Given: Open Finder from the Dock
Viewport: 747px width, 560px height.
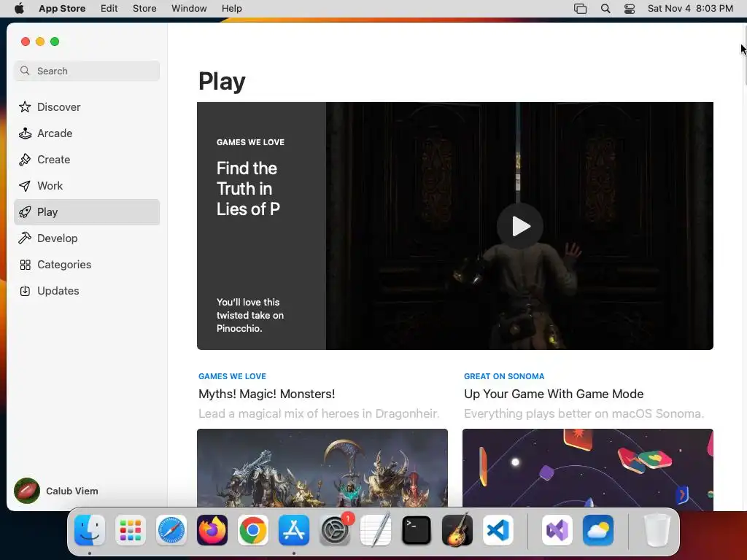Looking at the screenshot, I should tap(90, 530).
